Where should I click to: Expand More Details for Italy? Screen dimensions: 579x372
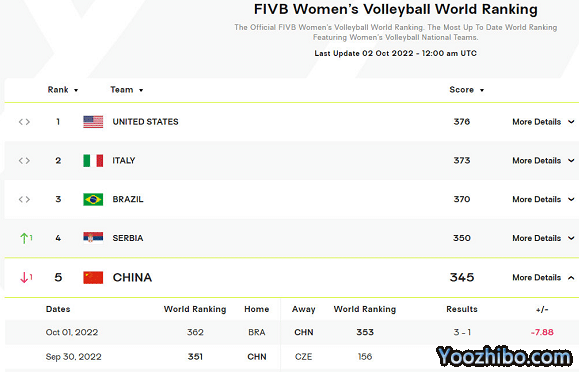tap(543, 161)
